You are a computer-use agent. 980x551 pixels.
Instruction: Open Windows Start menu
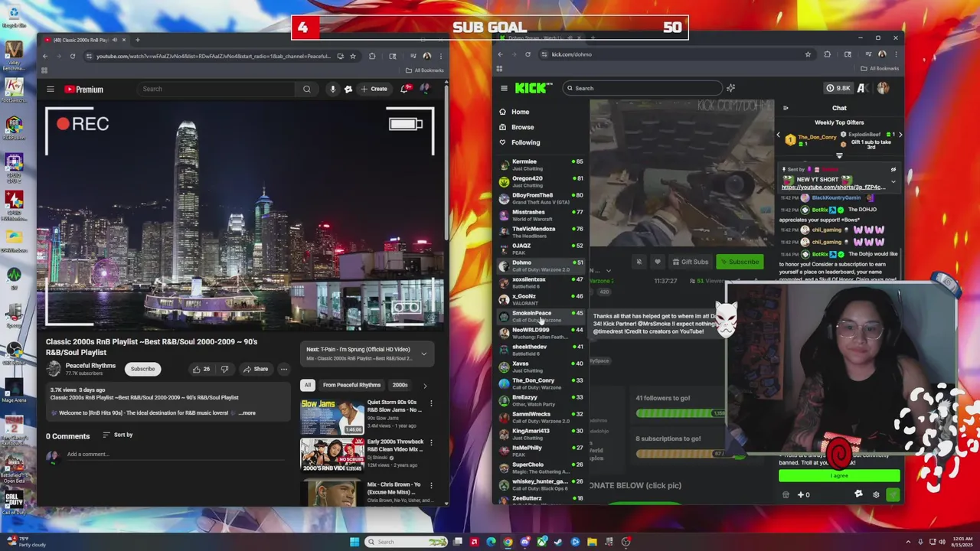click(x=354, y=542)
